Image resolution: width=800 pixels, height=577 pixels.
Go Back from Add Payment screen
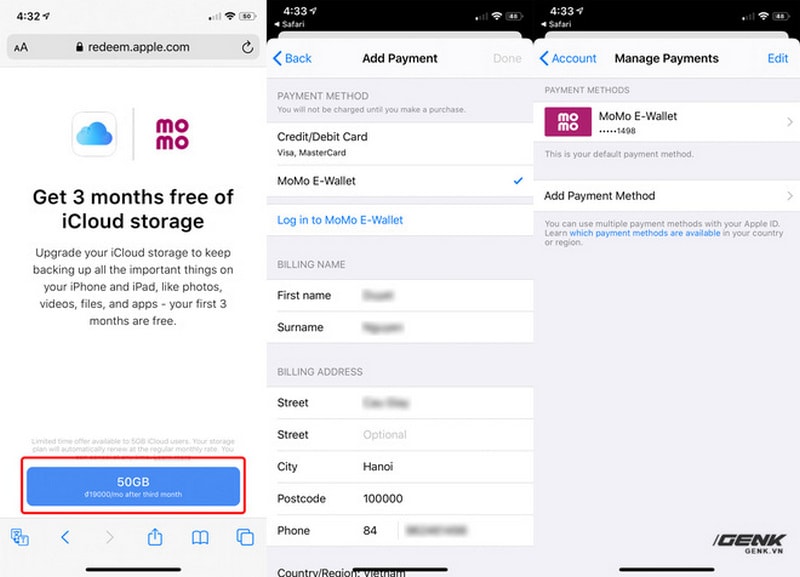pyautogui.click(x=292, y=58)
